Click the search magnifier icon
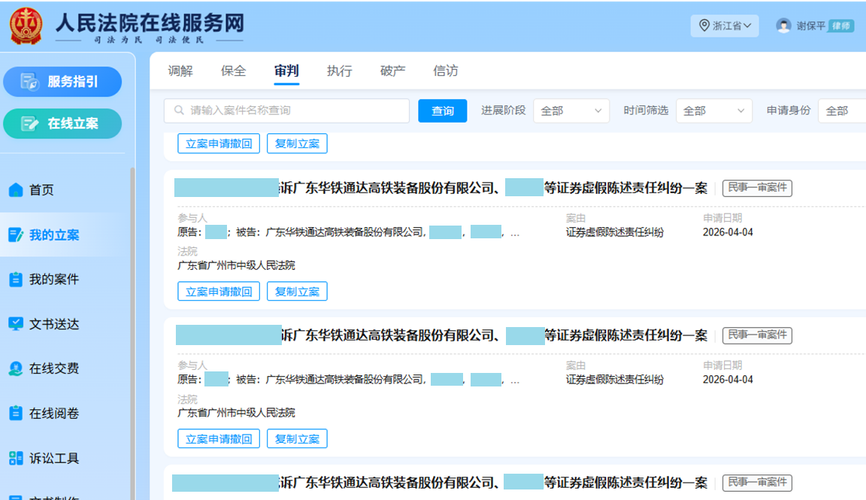The width and height of the screenshot is (866, 500). pos(179,110)
